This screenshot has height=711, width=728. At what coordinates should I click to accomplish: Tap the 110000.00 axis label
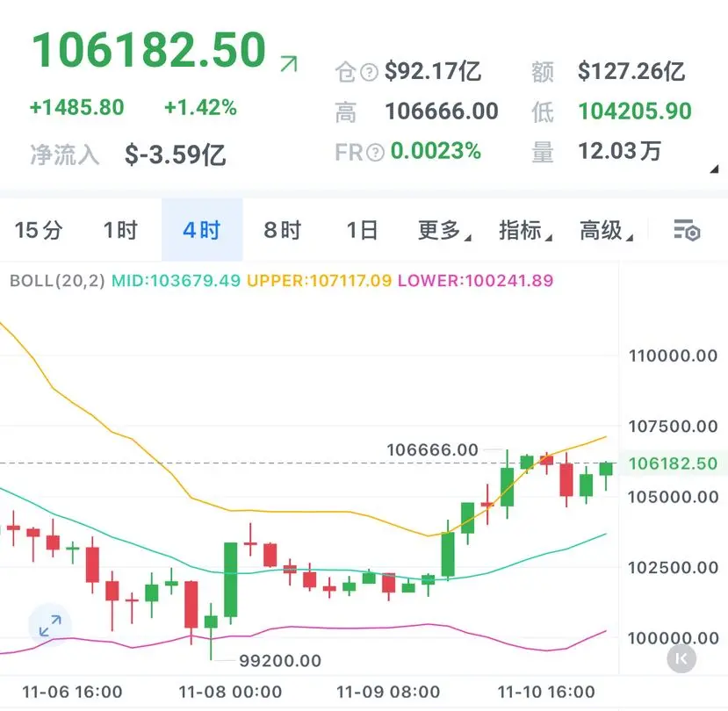[673, 356]
